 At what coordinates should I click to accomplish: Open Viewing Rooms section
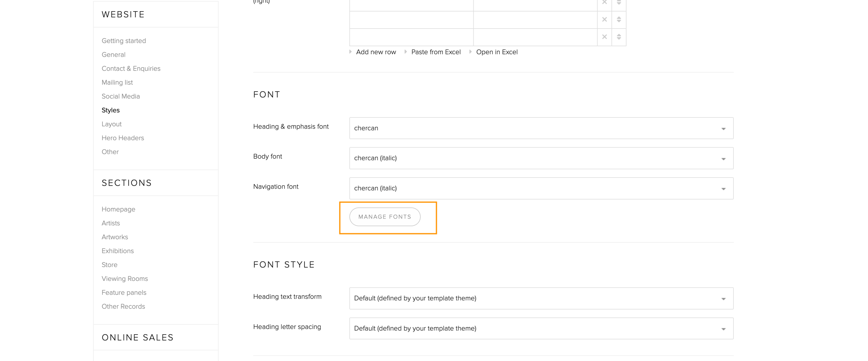[x=125, y=279]
